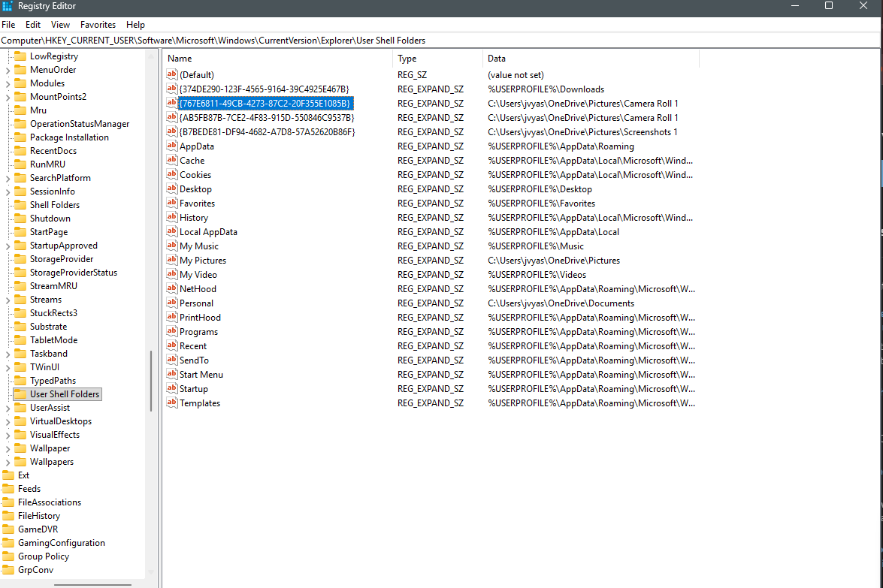Screen dimensions: 883x588
Task: Click the ab icon next to Personal value
Action: click(172, 303)
